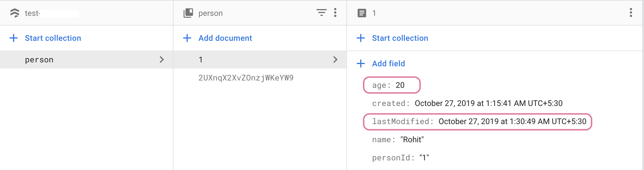Click the person collection icon in header
Image resolution: width=644 pixels, height=170 pixels.
point(188,13)
